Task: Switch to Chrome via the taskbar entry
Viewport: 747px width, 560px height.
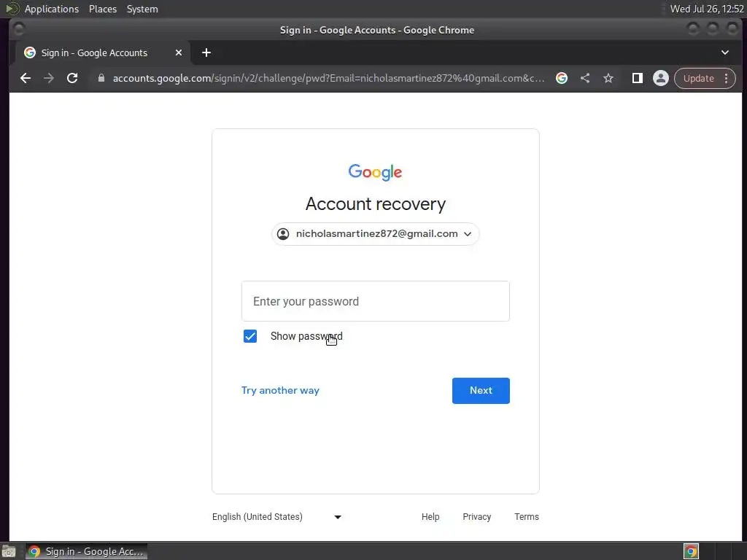Action: (87, 551)
